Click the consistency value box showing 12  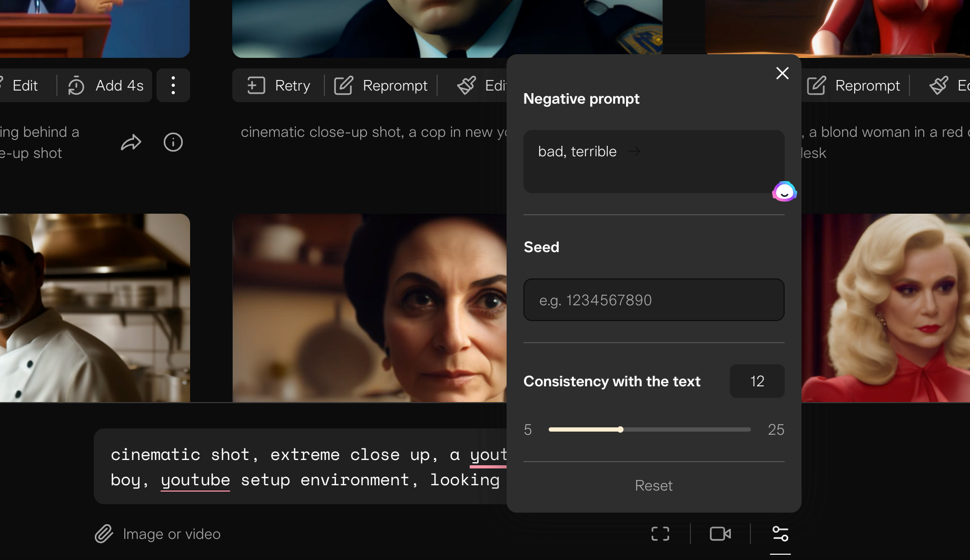(757, 381)
